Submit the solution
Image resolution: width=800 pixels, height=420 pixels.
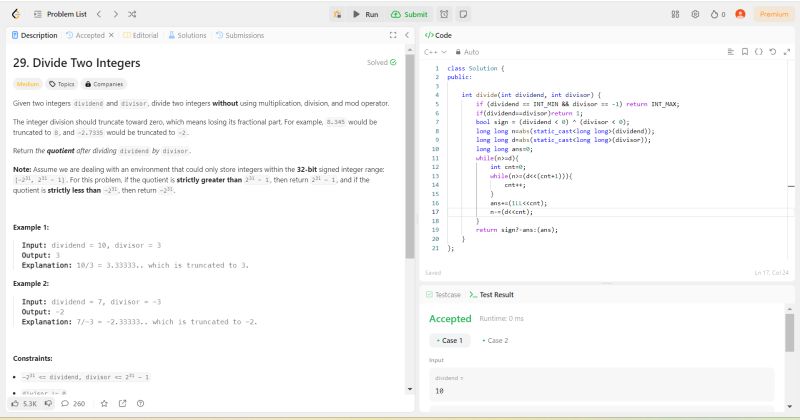[x=409, y=14]
